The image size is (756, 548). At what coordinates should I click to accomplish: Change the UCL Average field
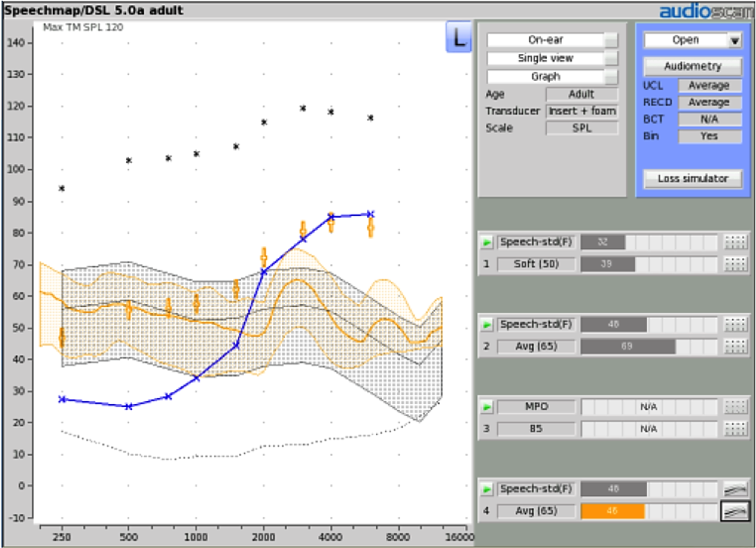point(710,86)
